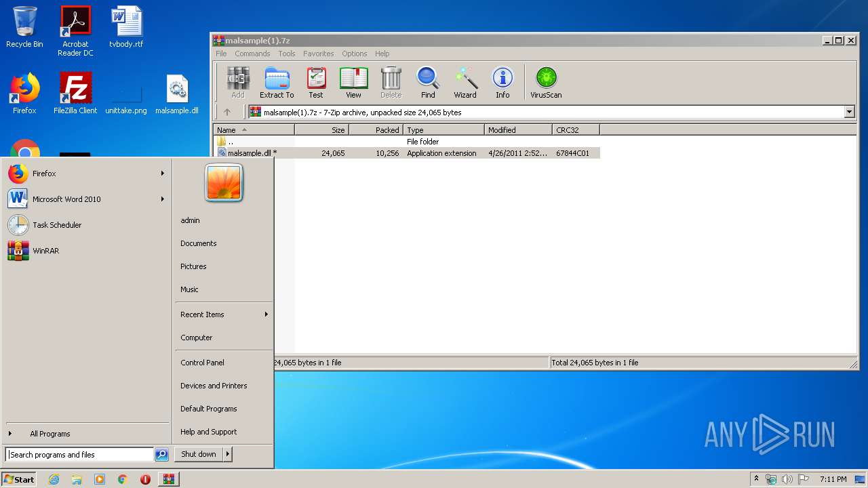Sort by the Packed column header
The image size is (868, 488).
tap(376, 130)
